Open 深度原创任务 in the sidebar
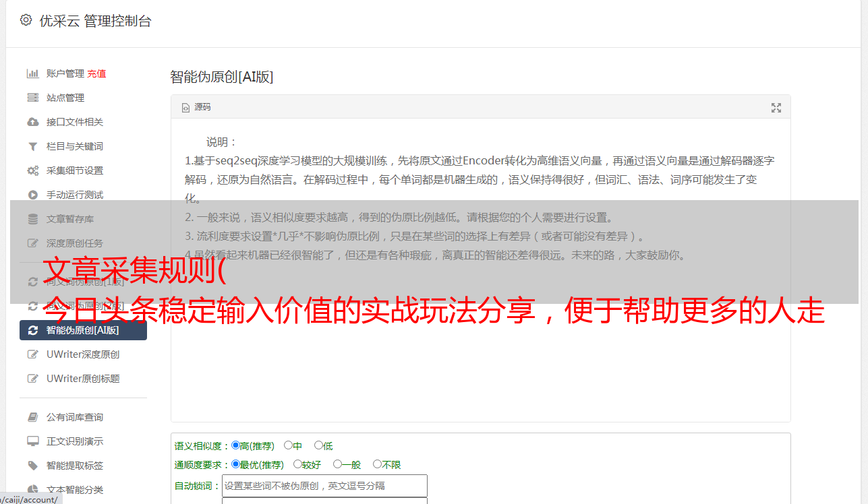This screenshot has width=868, height=504. pyautogui.click(x=75, y=243)
